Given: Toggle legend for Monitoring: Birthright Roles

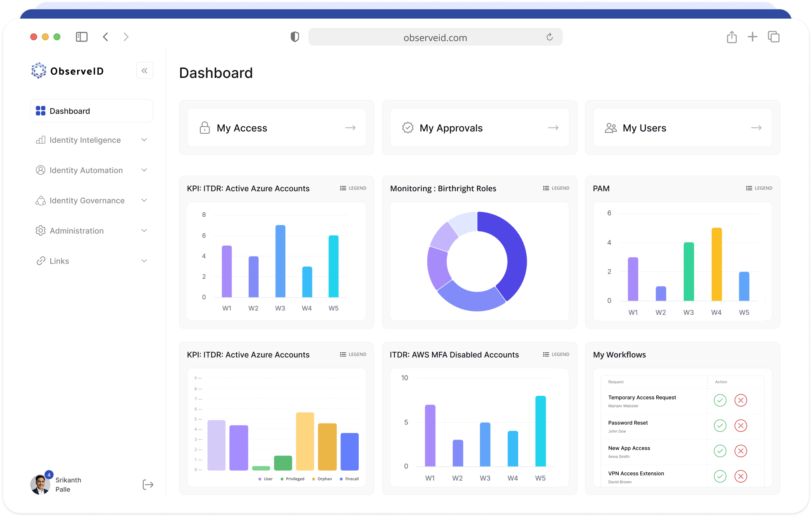Looking at the screenshot, I should click(556, 188).
